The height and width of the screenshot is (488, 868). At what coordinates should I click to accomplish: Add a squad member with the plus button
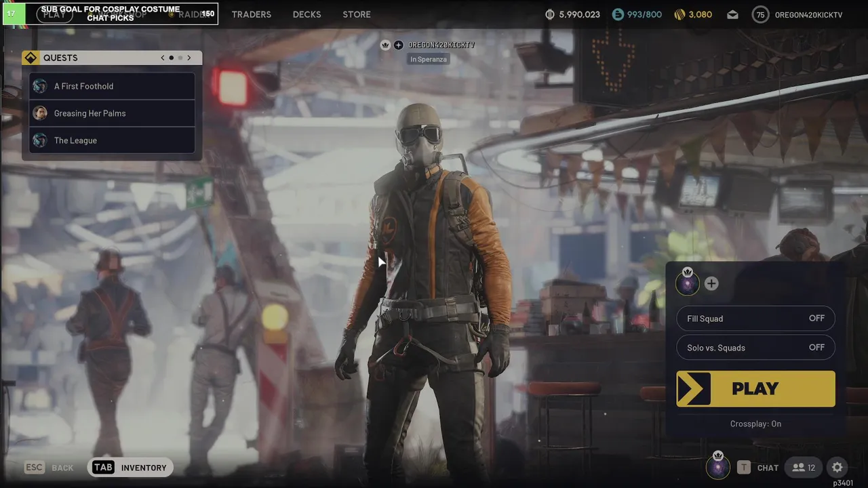(711, 283)
